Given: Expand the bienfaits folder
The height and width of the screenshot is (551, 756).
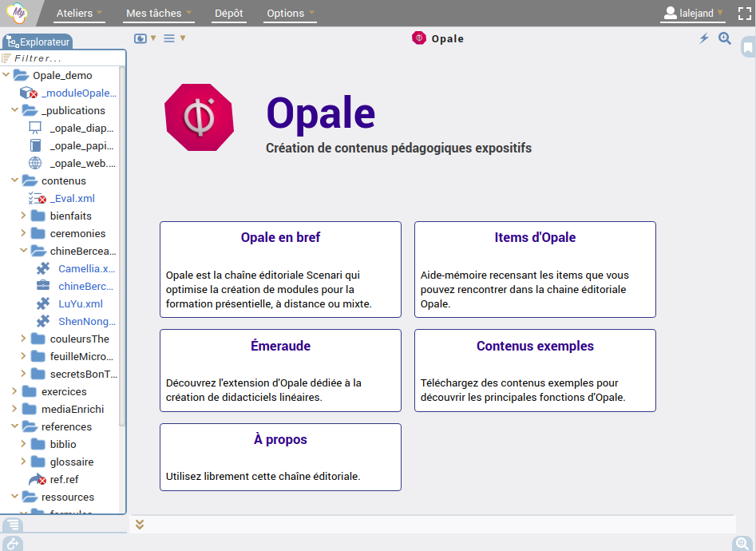Looking at the screenshot, I should click(23, 216).
